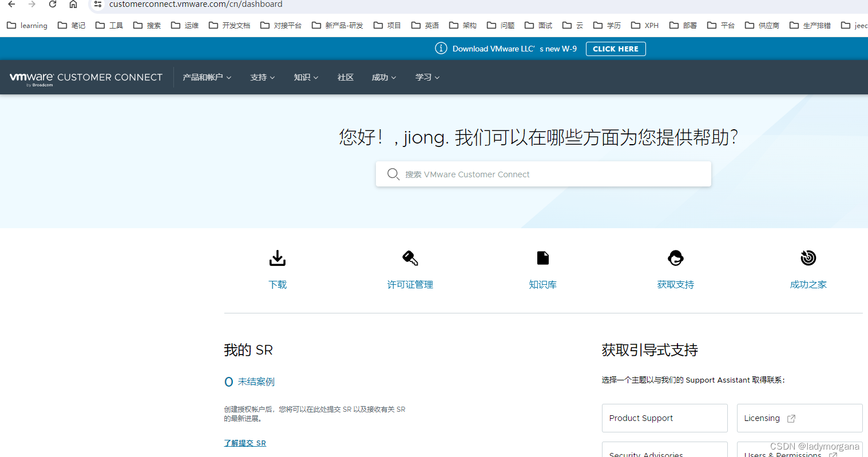Image resolution: width=868 pixels, height=457 pixels.
Task: Click the VMware Customer Connect logo
Action: (86, 78)
